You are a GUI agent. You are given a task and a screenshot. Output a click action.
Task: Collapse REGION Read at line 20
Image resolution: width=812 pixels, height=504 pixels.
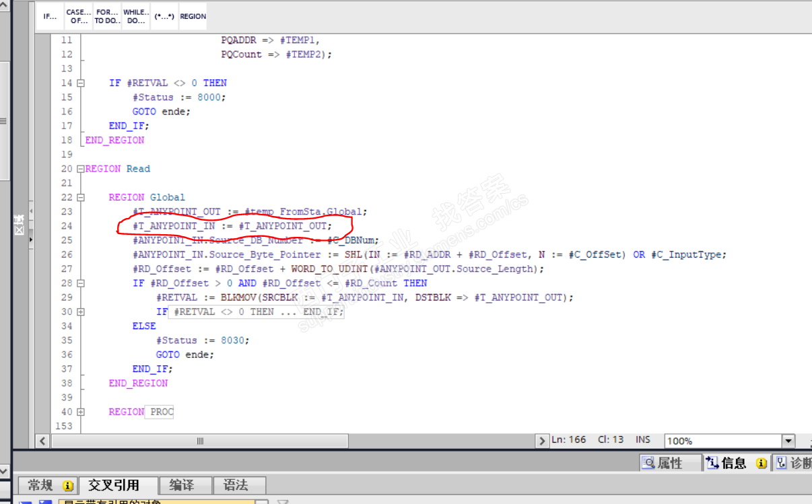81,169
